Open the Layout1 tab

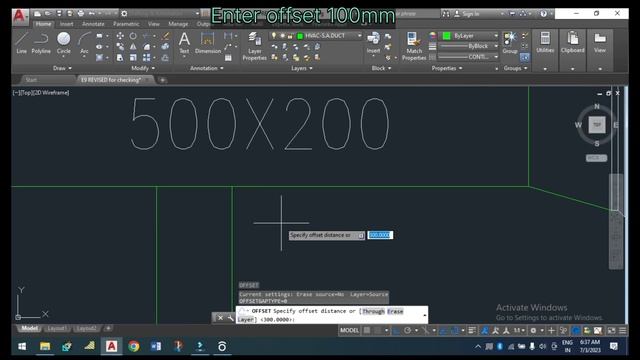(56, 329)
